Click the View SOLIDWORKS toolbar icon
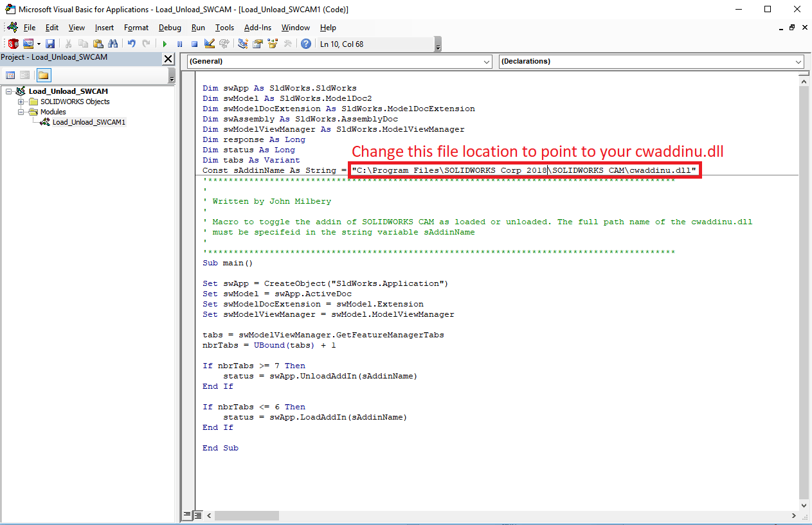This screenshot has height=525, width=812. coord(14,44)
